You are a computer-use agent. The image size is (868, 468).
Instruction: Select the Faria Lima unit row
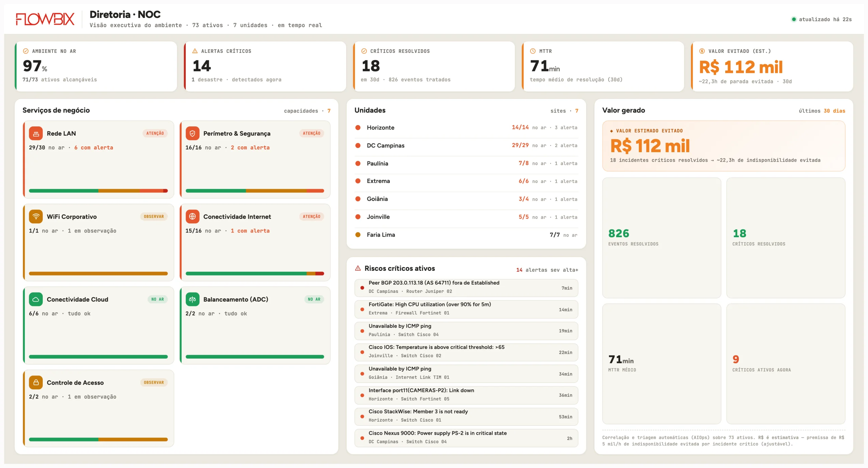[x=466, y=235]
